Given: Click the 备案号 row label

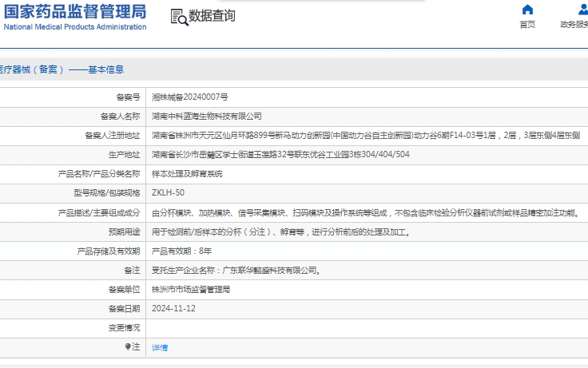Looking at the screenshot, I should pos(129,97).
